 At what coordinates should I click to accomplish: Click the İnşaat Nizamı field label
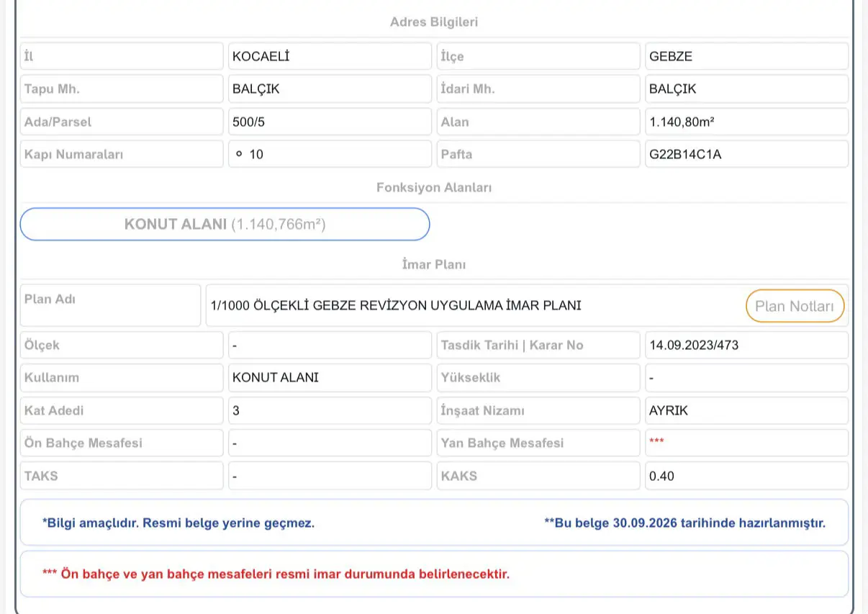coord(483,411)
